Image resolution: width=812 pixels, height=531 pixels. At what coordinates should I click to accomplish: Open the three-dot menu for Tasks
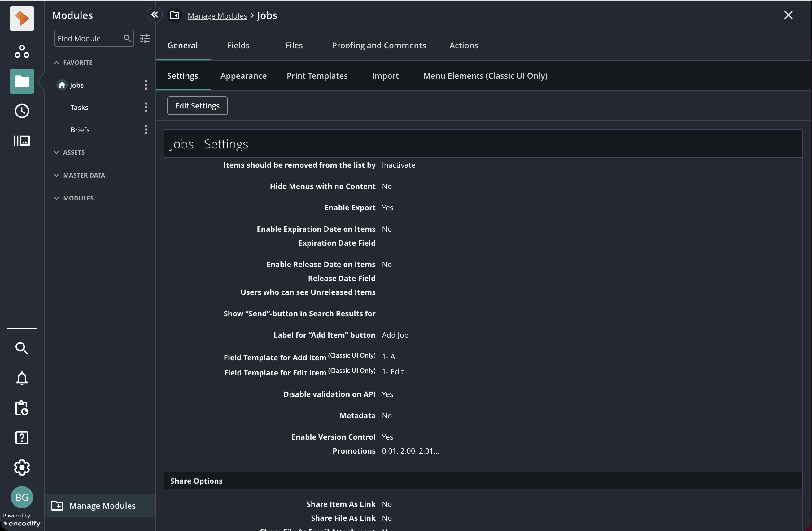point(146,107)
